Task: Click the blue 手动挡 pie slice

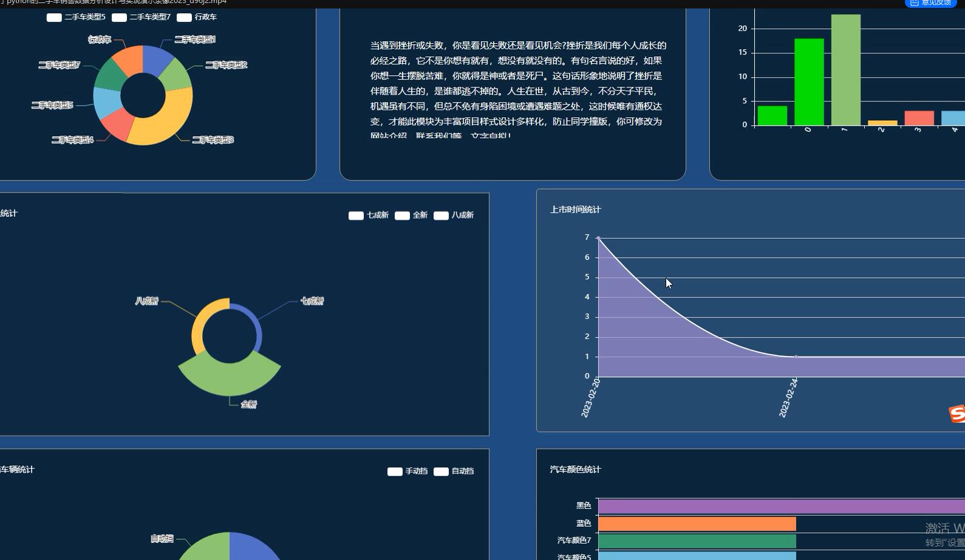Action: click(x=255, y=548)
